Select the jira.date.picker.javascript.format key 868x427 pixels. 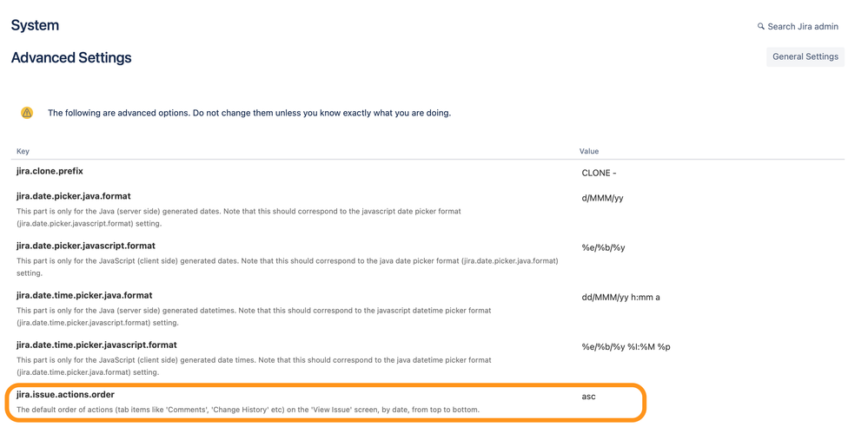[86, 245]
